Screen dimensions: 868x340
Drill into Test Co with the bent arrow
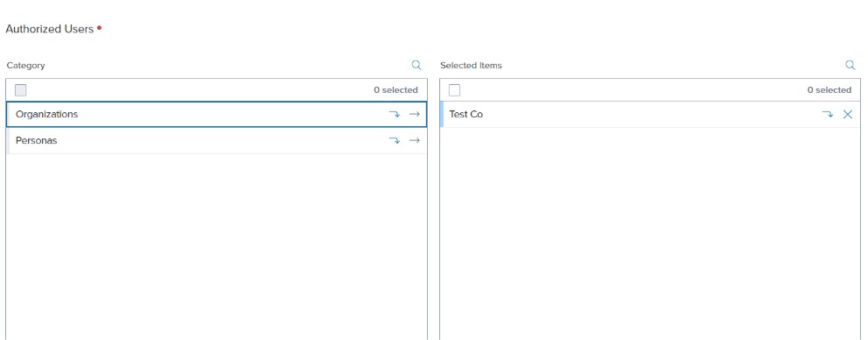point(828,114)
